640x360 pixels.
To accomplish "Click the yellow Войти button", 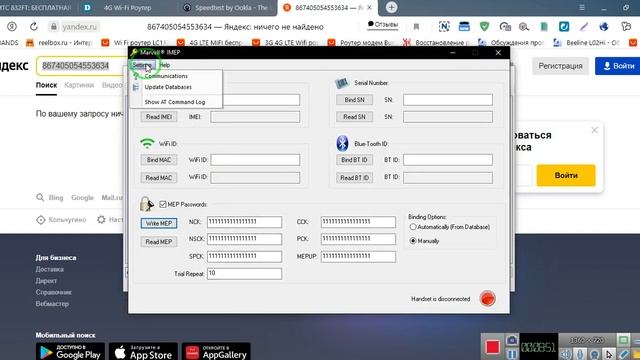I will point(566,176).
